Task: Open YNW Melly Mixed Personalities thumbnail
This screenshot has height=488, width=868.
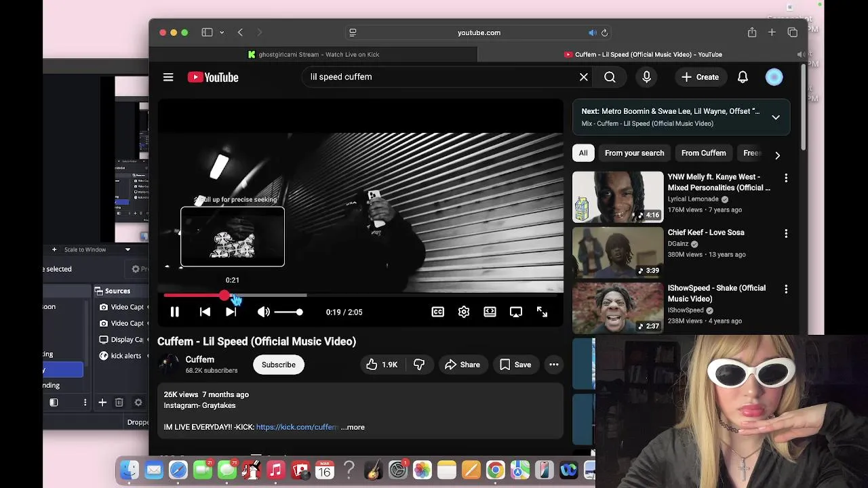Action: click(618, 197)
